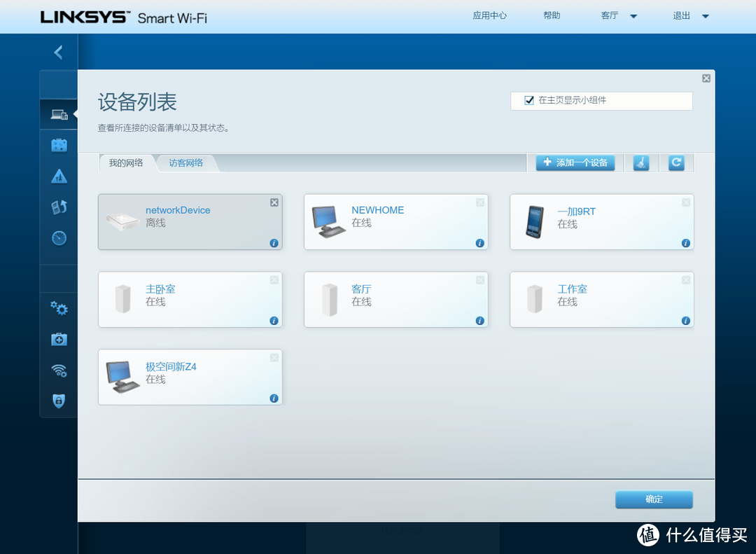Open 应用中心 in the top menu
The image size is (756, 554).
click(x=489, y=16)
